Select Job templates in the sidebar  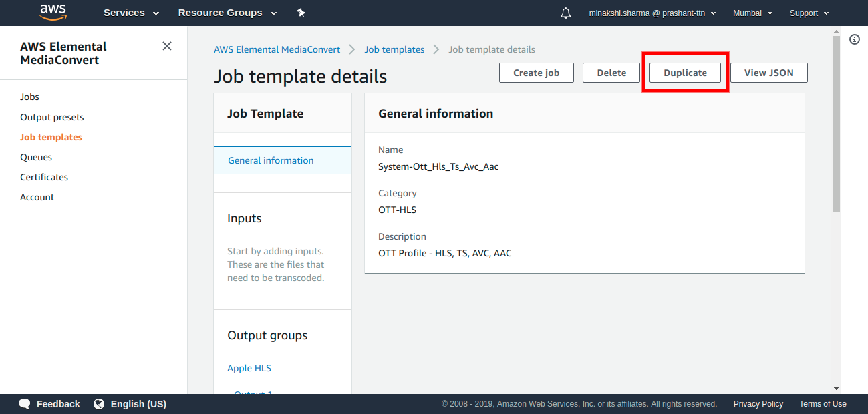51,137
